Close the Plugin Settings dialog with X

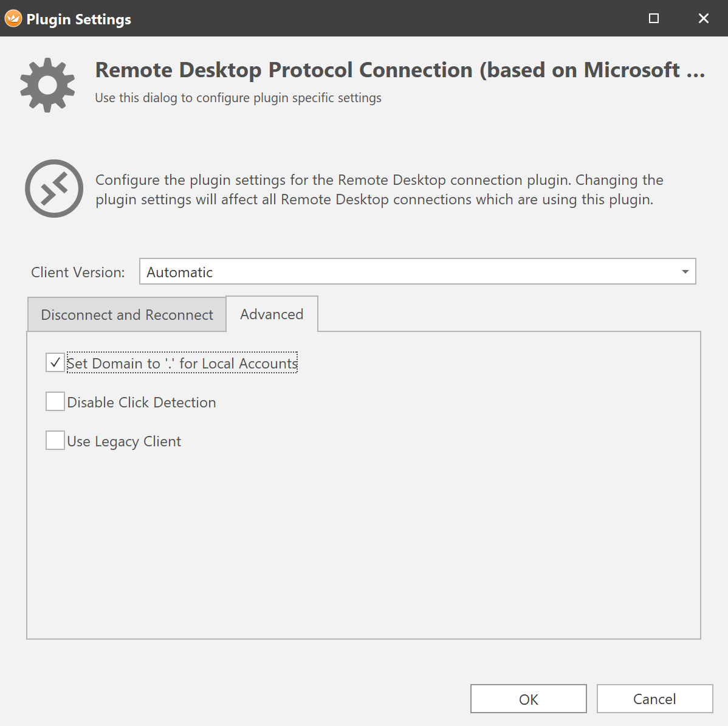point(704,18)
